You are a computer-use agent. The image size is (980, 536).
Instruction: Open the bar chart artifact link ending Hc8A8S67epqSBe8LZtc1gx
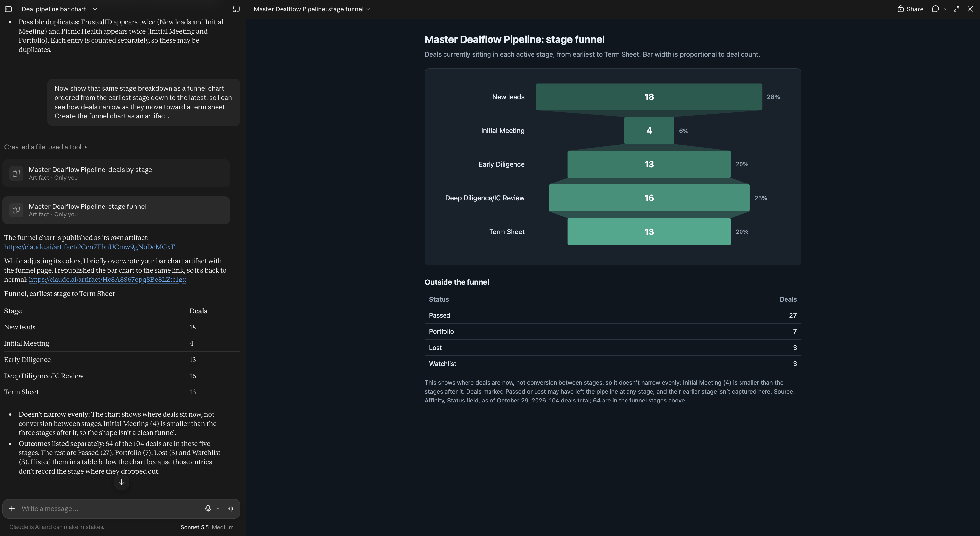tap(108, 280)
